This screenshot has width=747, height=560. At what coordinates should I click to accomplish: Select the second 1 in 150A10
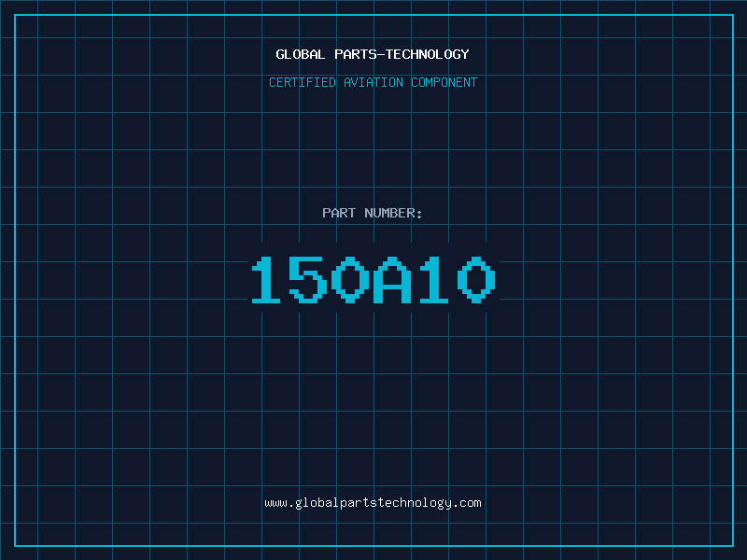click(434, 280)
